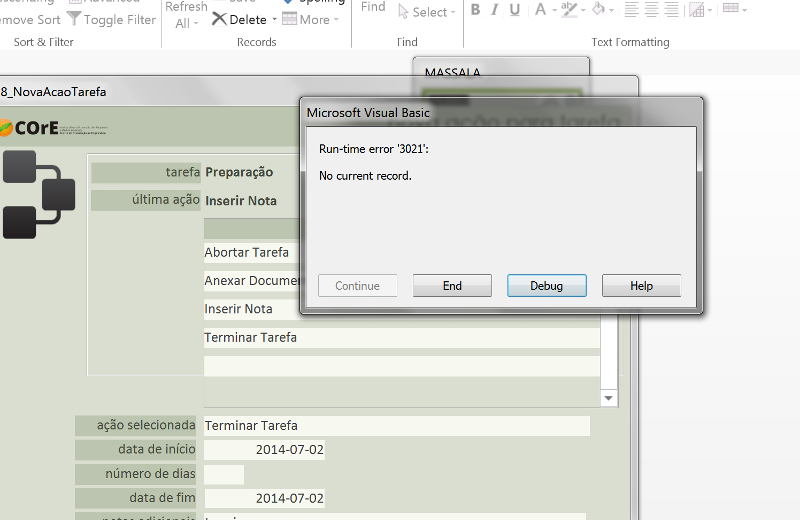Click Remove Sort in the ribbon
Image resolution: width=800 pixels, height=520 pixels.
(30, 20)
